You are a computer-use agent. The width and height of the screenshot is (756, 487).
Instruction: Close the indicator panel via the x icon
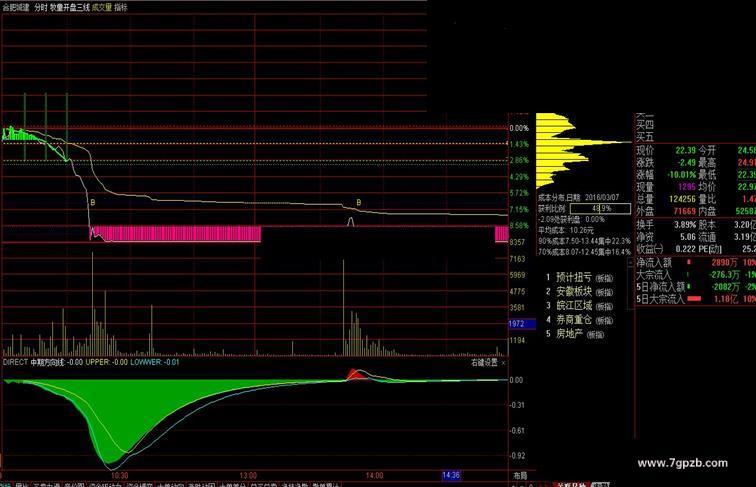(503, 363)
